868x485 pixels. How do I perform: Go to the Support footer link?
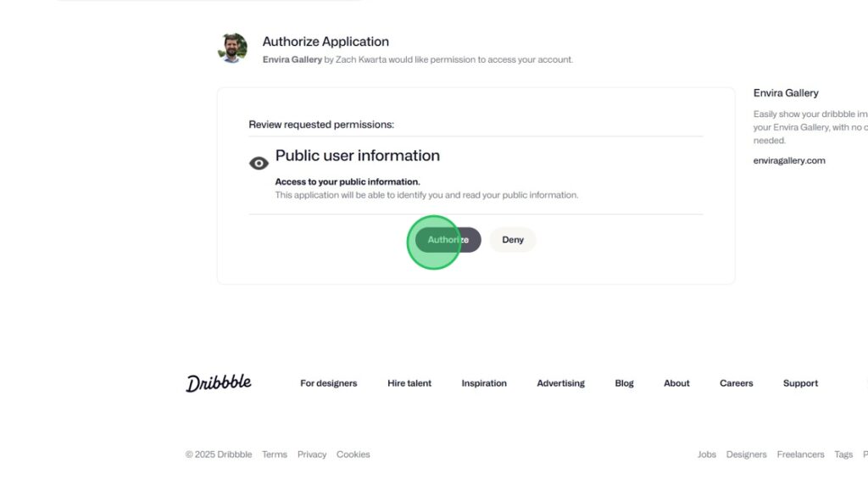800,383
